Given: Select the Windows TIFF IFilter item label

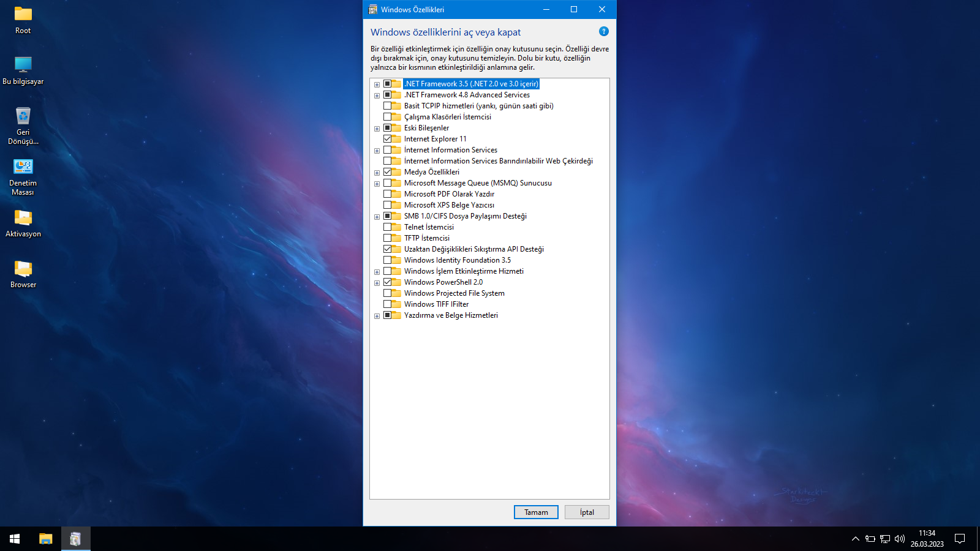Looking at the screenshot, I should pyautogui.click(x=436, y=304).
